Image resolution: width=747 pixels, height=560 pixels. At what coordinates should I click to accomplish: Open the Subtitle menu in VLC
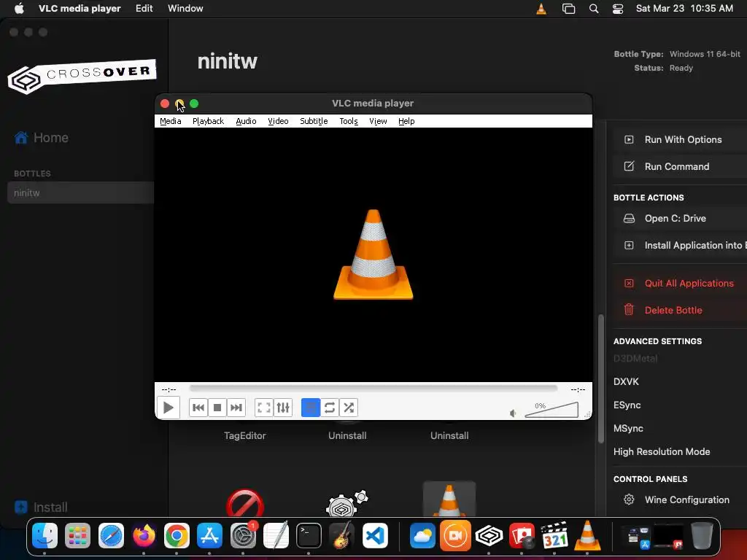click(314, 121)
